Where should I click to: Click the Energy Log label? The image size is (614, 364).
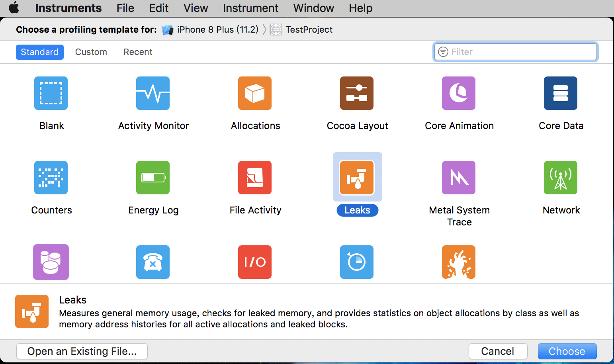click(154, 210)
